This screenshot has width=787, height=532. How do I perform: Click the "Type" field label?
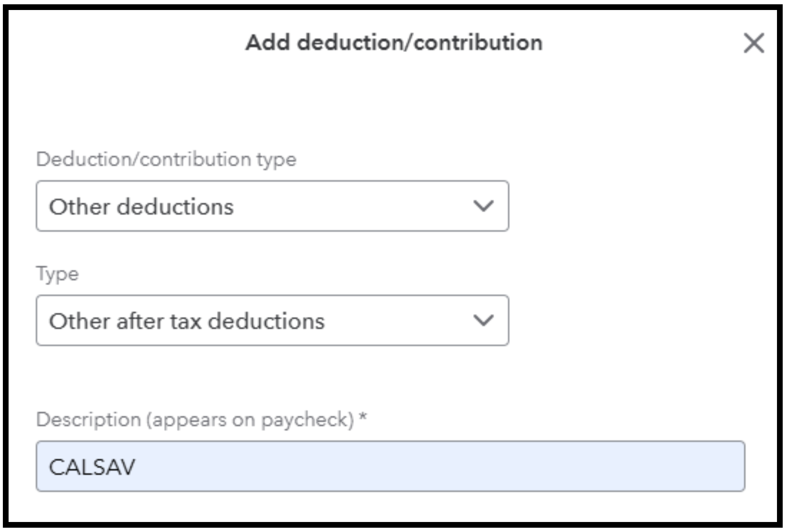57,274
